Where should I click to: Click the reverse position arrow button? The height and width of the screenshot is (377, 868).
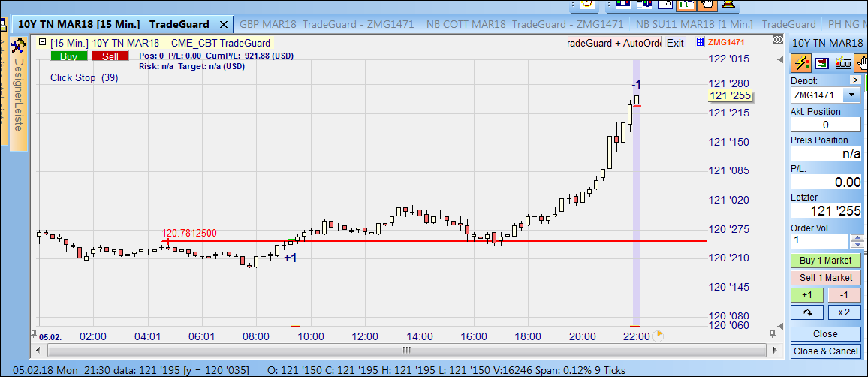pyautogui.click(x=807, y=312)
